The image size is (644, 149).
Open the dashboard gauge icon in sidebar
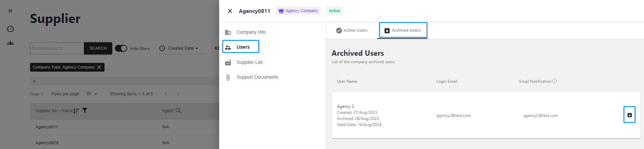point(10,29)
